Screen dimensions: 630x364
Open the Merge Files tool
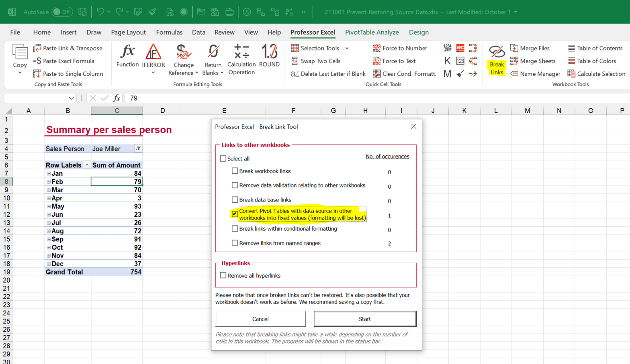coord(530,48)
